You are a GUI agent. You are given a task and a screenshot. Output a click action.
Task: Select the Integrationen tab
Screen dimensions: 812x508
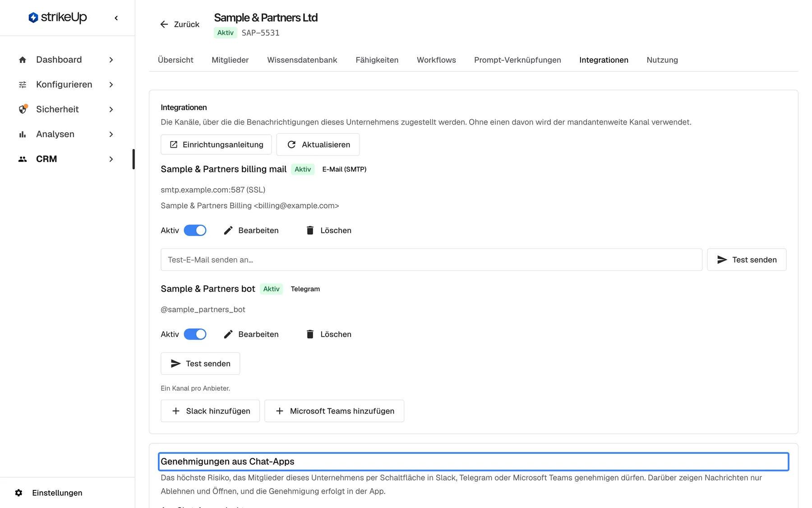tap(604, 60)
